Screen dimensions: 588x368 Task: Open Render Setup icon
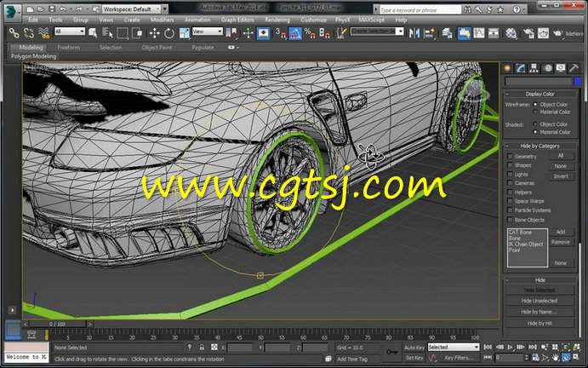click(528, 33)
